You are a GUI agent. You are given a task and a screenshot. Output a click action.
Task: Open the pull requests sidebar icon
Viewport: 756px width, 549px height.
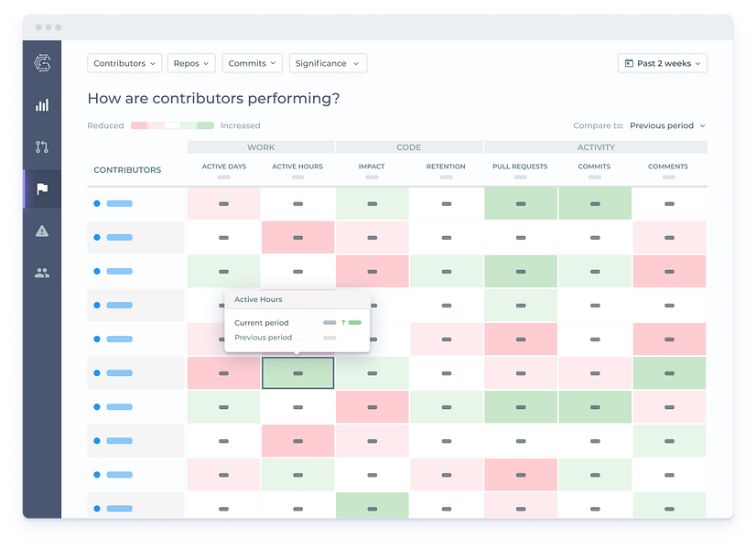click(x=42, y=147)
